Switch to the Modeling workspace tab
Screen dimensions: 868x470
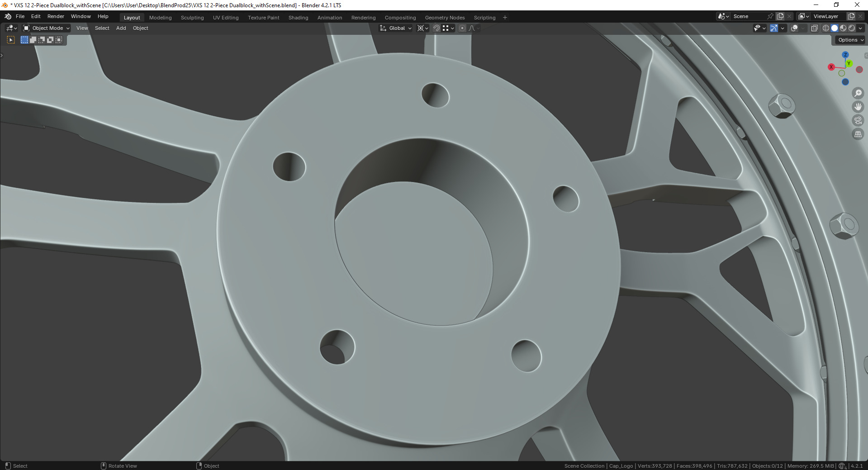tap(161, 18)
